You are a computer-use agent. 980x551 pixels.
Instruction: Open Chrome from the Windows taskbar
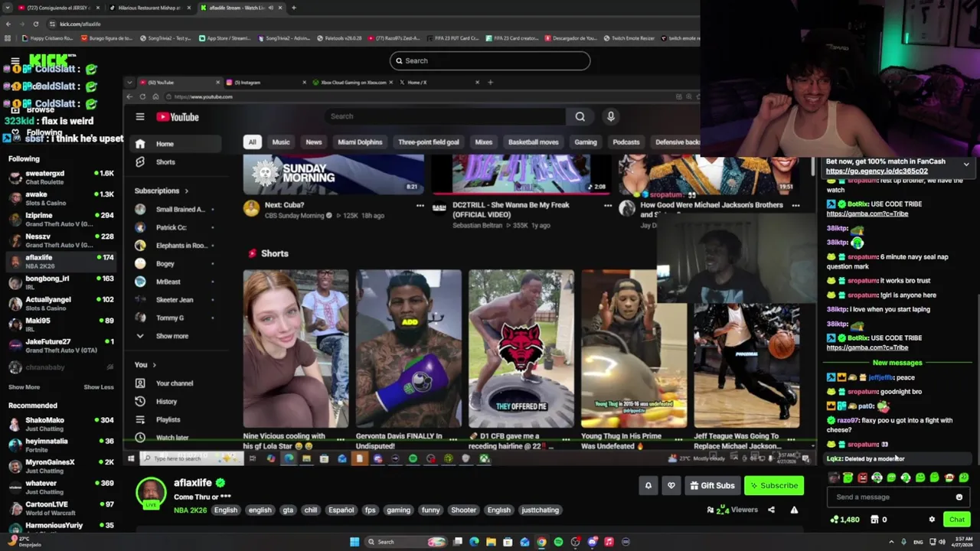pos(541,542)
